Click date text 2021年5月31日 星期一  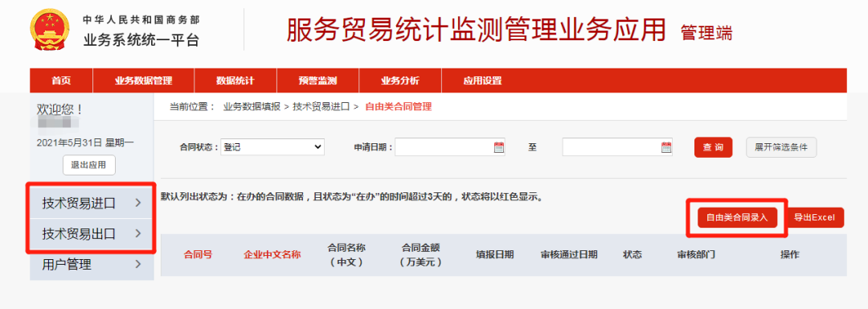coord(85,142)
